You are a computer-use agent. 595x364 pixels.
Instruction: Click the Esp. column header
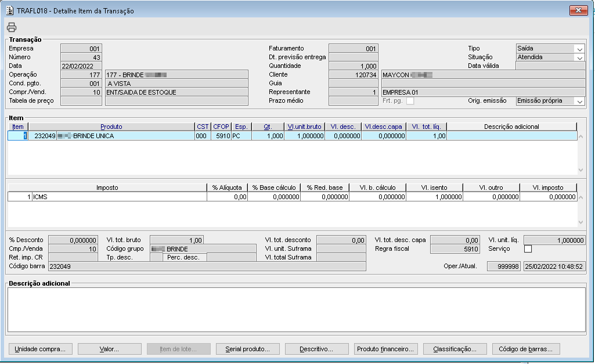[x=241, y=127]
